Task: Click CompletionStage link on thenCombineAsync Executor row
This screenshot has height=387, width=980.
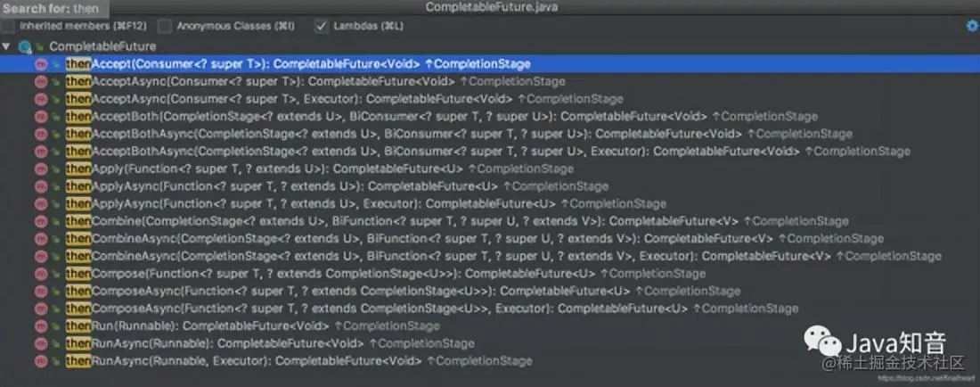Action: 893,256
